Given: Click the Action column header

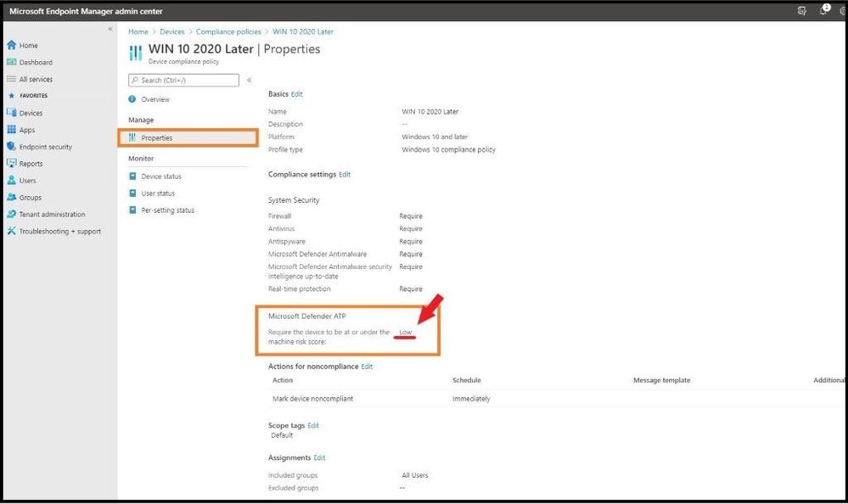Looking at the screenshot, I should (283, 380).
